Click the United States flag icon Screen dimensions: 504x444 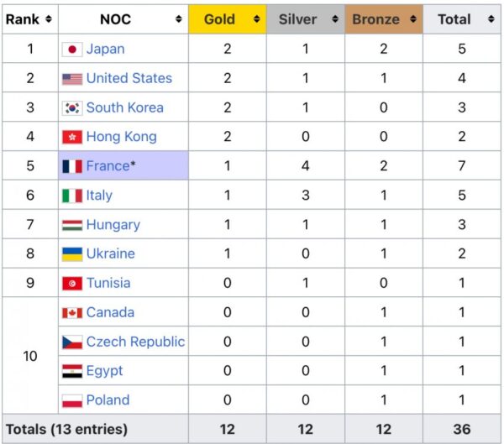[x=72, y=79]
